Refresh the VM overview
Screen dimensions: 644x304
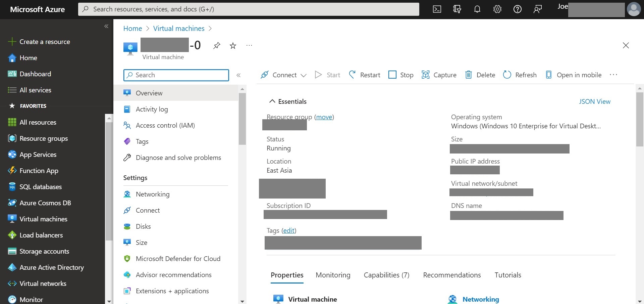pos(520,75)
